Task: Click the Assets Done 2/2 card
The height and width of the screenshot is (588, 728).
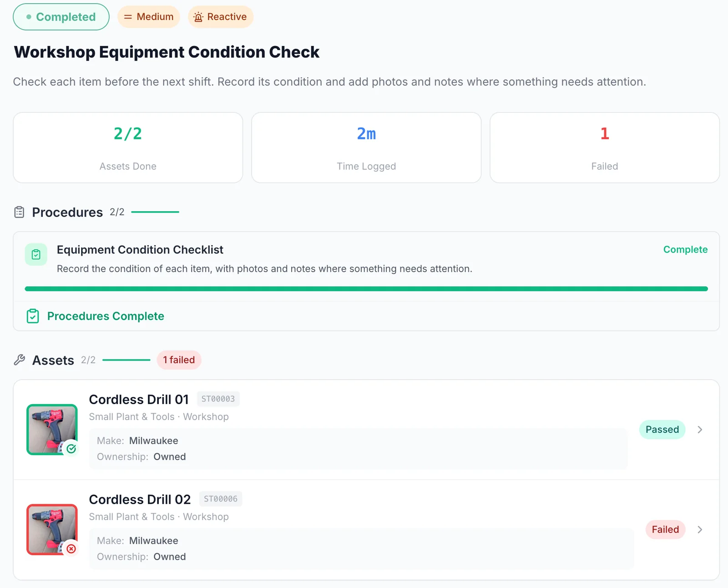Action: pos(128,148)
